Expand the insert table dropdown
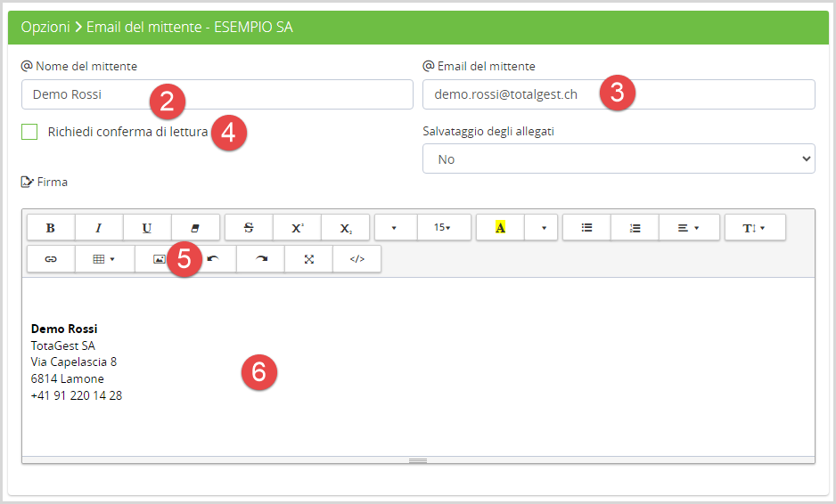Image resolution: width=836 pixels, height=504 pixels. (104, 259)
